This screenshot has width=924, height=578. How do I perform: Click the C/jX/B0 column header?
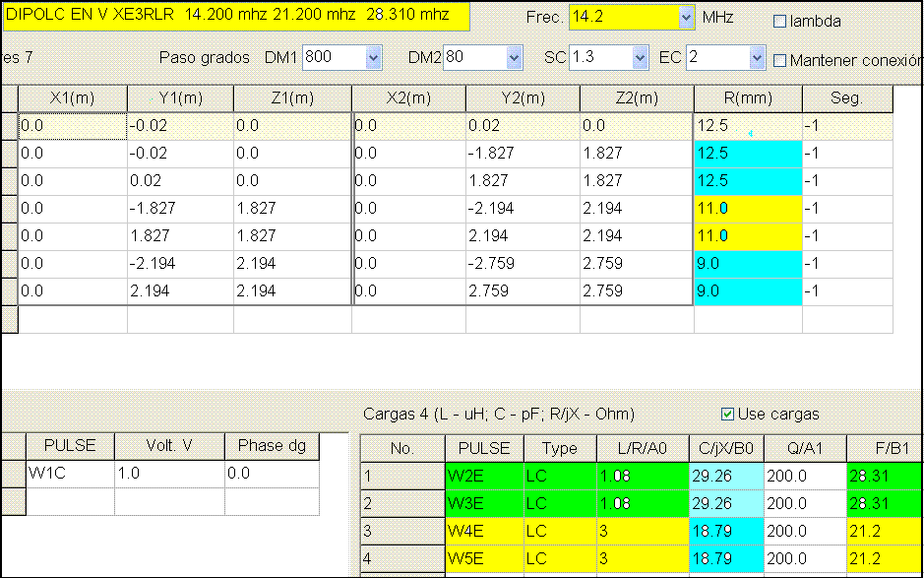[726, 449]
